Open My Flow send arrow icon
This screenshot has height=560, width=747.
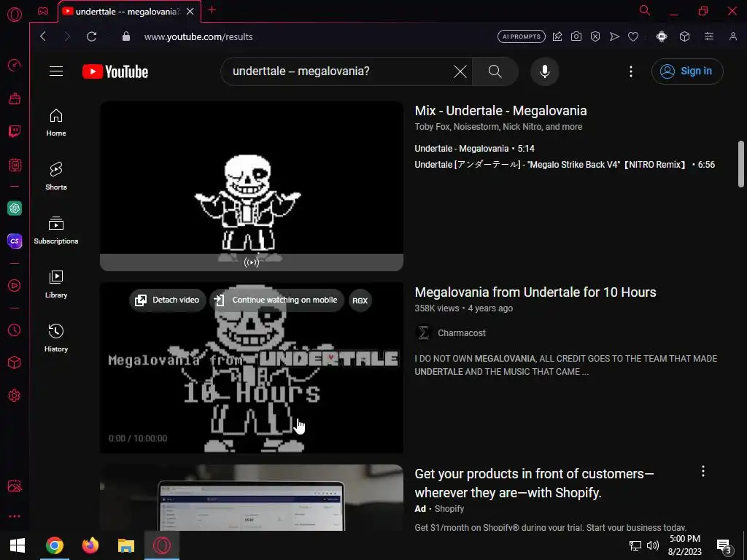(x=614, y=36)
